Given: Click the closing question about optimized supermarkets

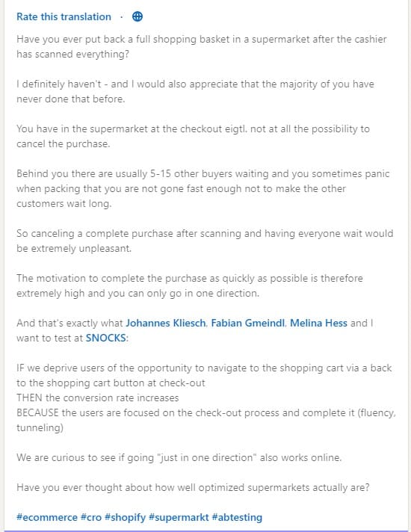Looking at the screenshot, I should pyautogui.click(x=193, y=487).
